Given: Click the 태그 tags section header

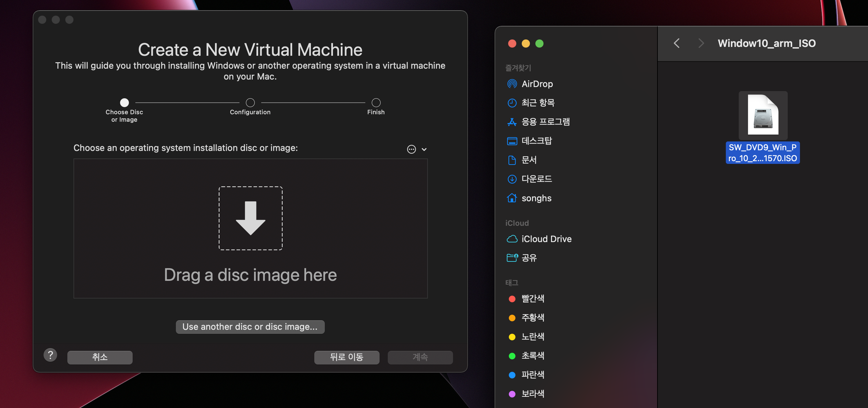Looking at the screenshot, I should 512,283.
